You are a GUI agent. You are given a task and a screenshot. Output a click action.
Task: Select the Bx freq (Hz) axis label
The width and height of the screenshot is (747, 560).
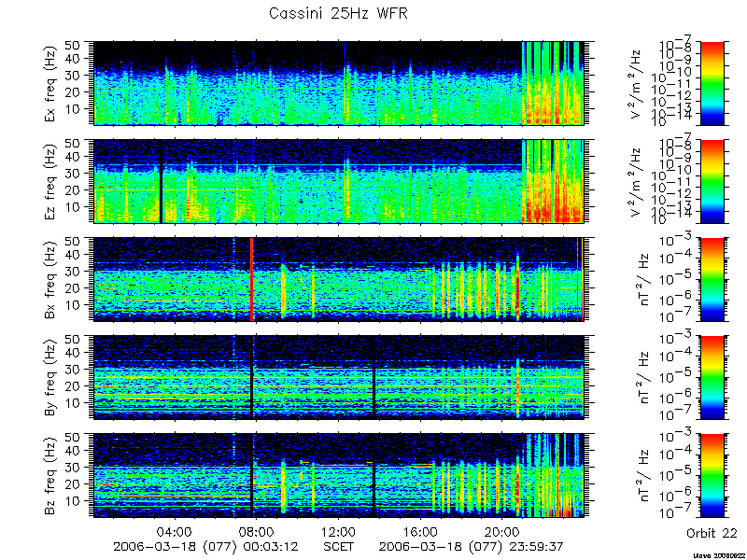(x=50, y=279)
